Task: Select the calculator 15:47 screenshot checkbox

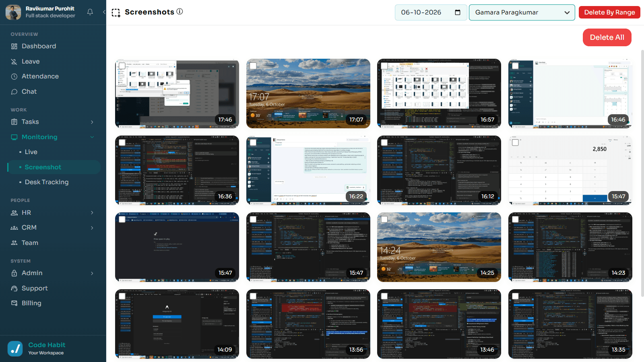Action: pyautogui.click(x=515, y=142)
